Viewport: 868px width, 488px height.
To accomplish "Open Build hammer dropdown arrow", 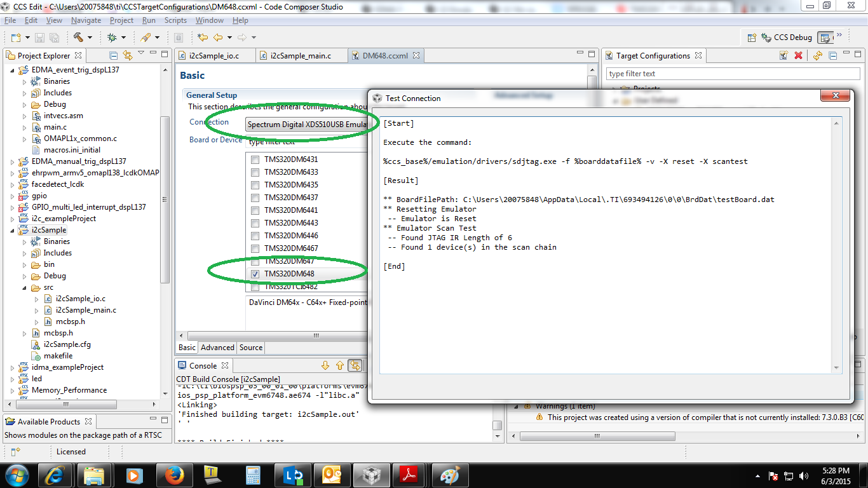I will pos(90,38).
